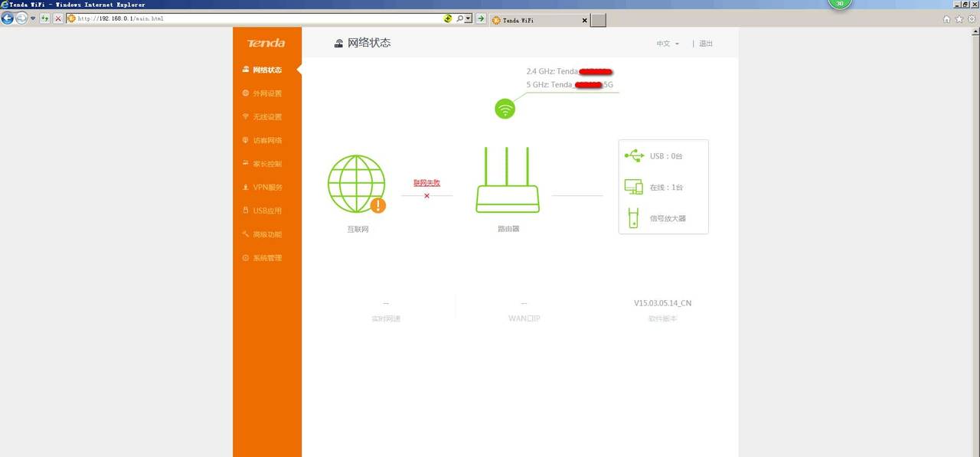Viewport: 980px width, 457px height.
Task: Refresh the page with the green arrows icon
Action: tap(45, 18)
